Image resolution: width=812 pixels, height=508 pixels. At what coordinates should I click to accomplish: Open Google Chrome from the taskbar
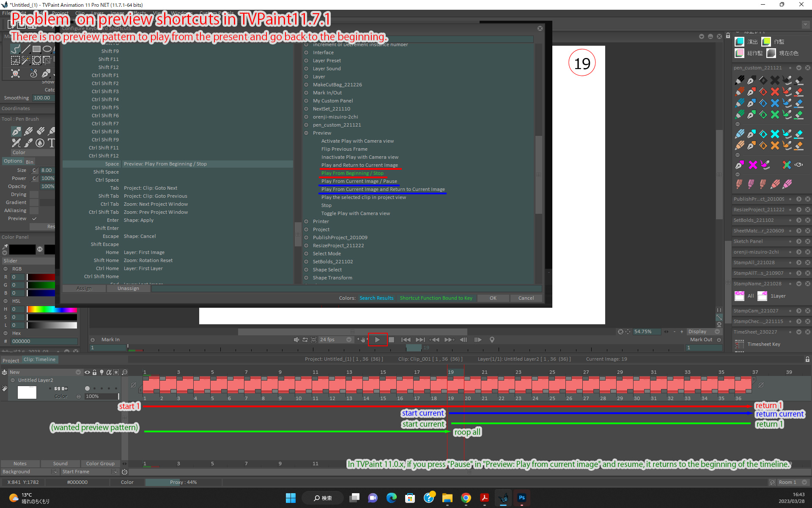466,498
